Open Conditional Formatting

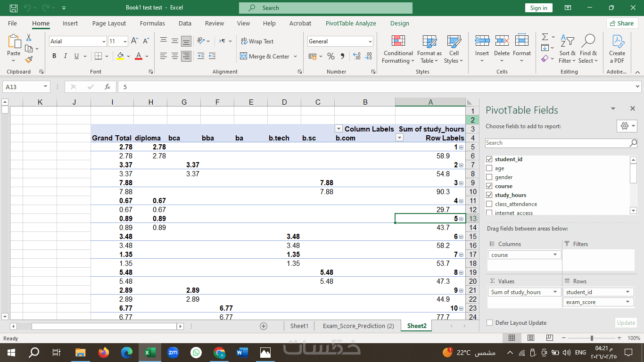coord(398,49)
